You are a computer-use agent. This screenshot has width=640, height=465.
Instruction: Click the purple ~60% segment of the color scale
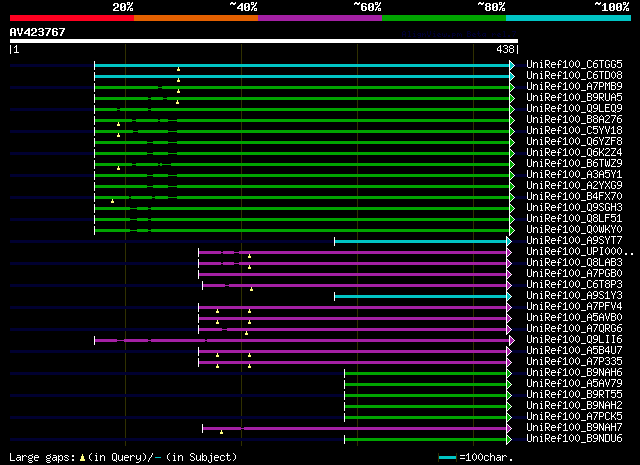(320, 18)
